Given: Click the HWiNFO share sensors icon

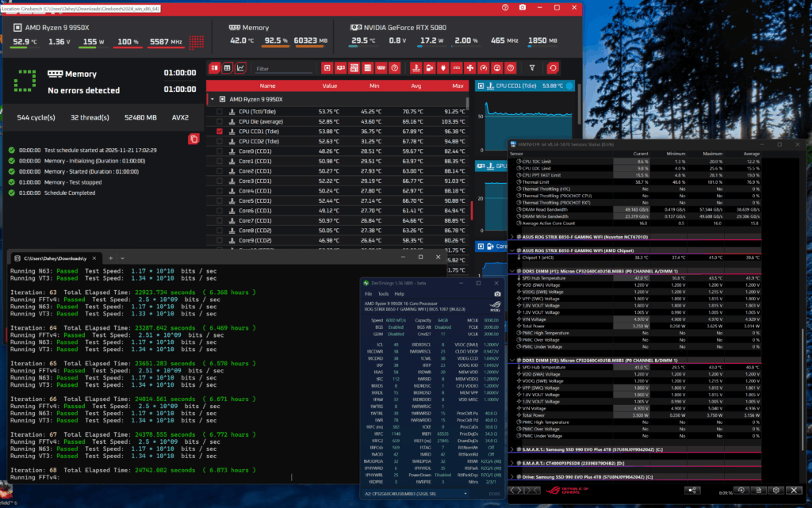Looking at the screenshot, I should [x=692, y=491].
